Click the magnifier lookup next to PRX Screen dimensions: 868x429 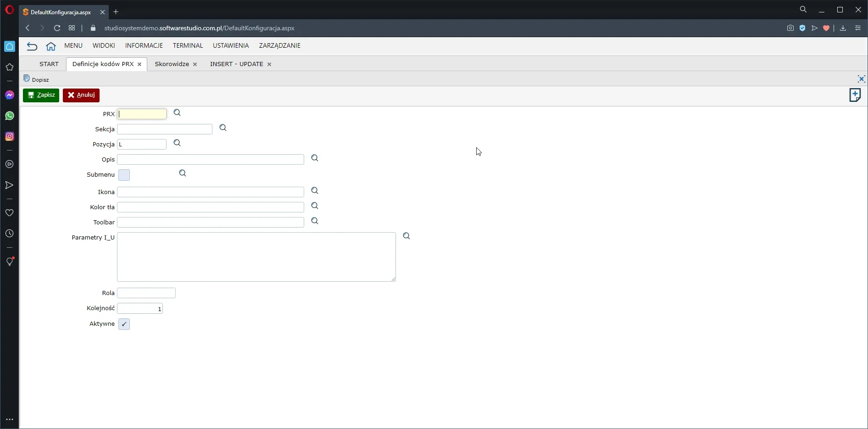(177, 113)
